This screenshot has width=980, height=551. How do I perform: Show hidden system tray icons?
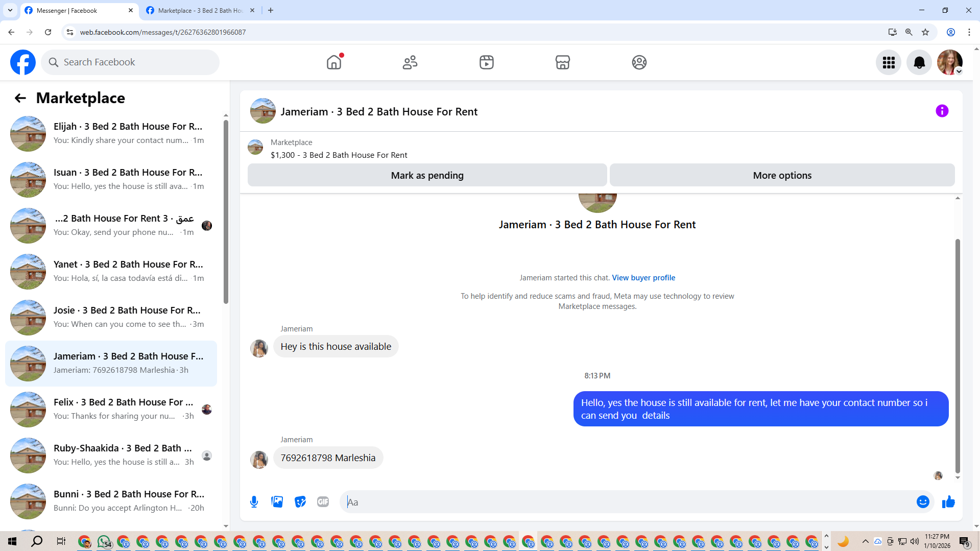865,541
